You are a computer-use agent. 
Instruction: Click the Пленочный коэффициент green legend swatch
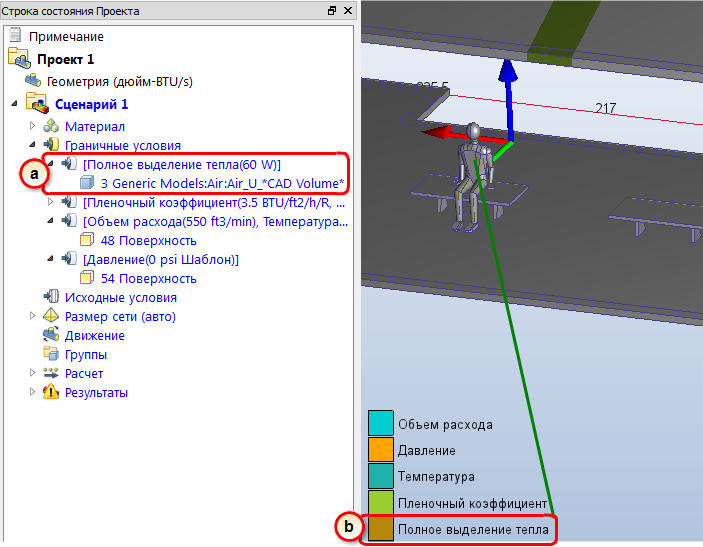coord(381,502)
